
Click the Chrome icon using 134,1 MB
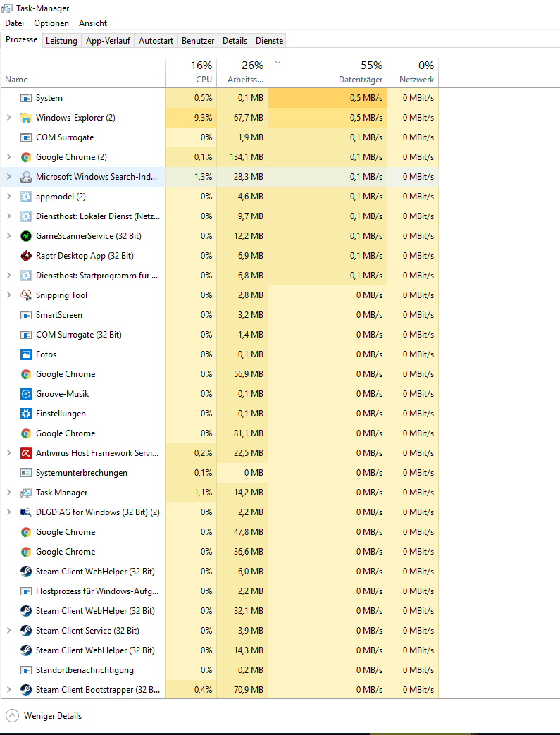[x=26, y=157]
